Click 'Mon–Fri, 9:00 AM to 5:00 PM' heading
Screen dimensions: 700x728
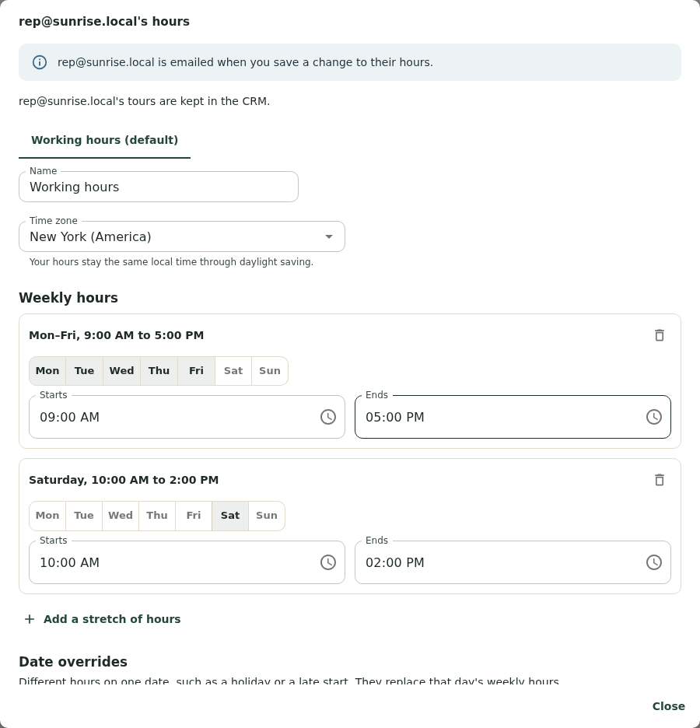pos(116,335)
